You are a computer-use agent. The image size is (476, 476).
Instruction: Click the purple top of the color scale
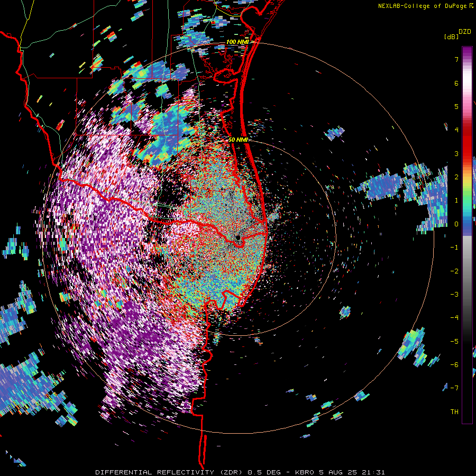(x=467, y=52)
